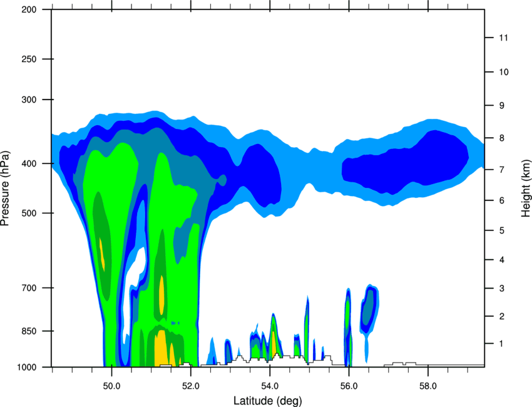Select the 500 pressure tick label
Screen dimensions: 532x407
tap(29, 213)
